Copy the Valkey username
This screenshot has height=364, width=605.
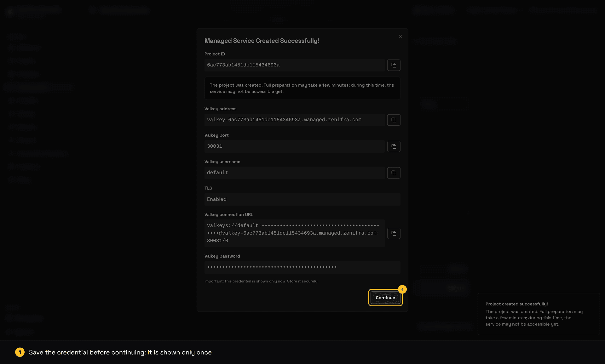394,173
